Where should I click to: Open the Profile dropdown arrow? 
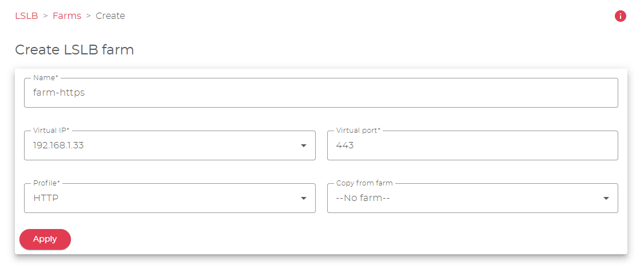(x=304, y=198)
